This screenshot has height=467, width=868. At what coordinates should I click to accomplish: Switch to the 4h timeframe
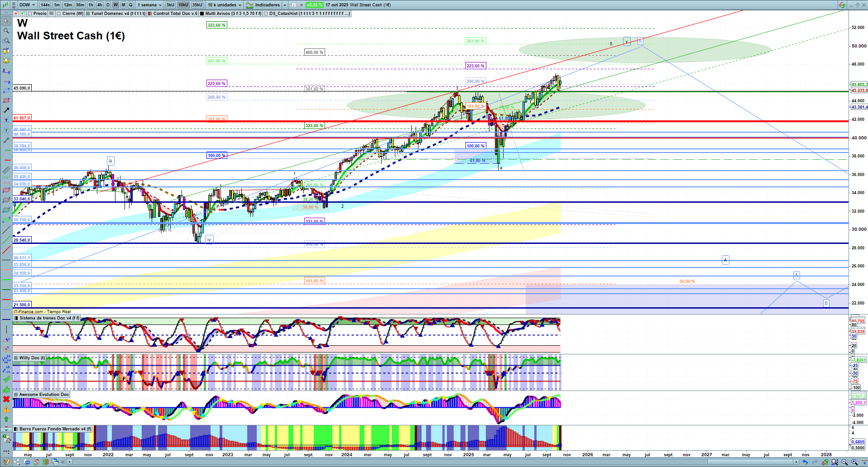[x=100, y=5]
